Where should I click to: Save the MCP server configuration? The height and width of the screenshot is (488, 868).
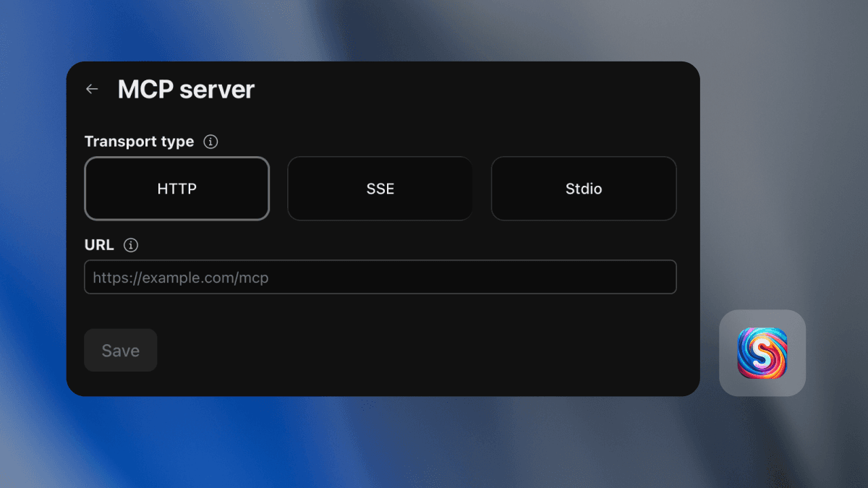[x=120, y=350]
